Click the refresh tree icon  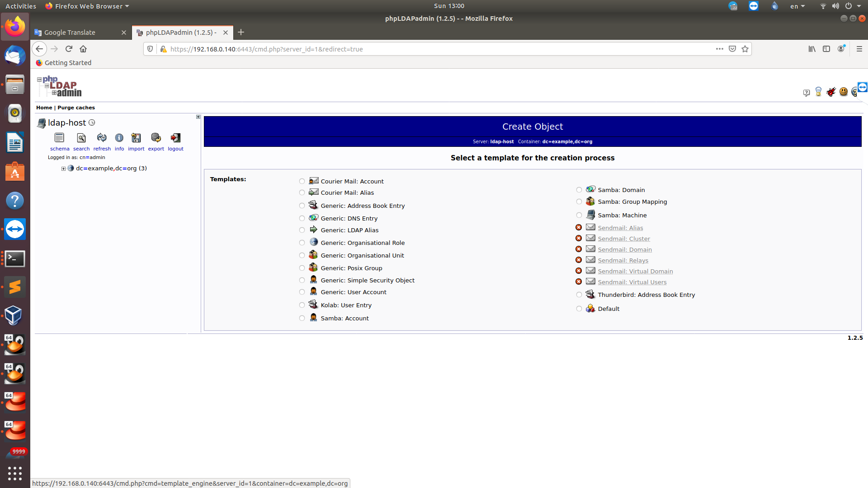102,138
